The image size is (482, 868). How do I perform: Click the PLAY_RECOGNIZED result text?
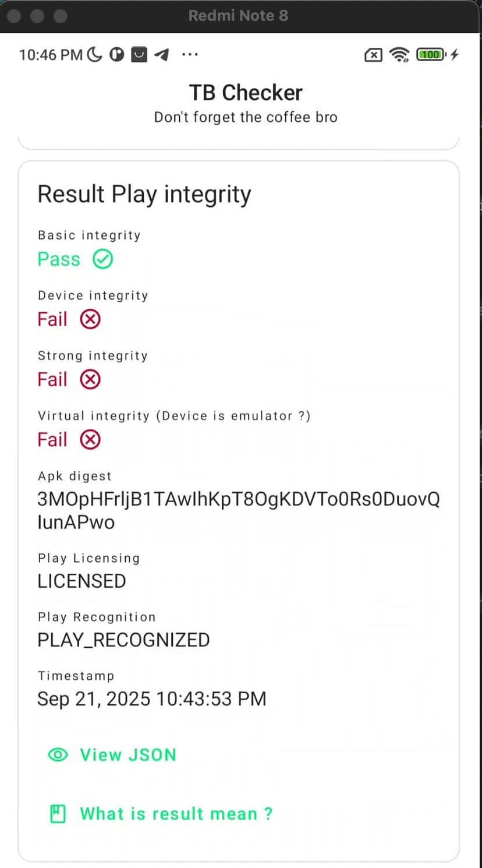(x=123, y=640)
